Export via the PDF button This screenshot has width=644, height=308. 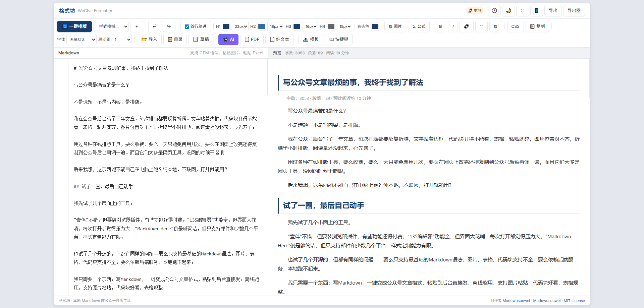[x=252, y=40]
